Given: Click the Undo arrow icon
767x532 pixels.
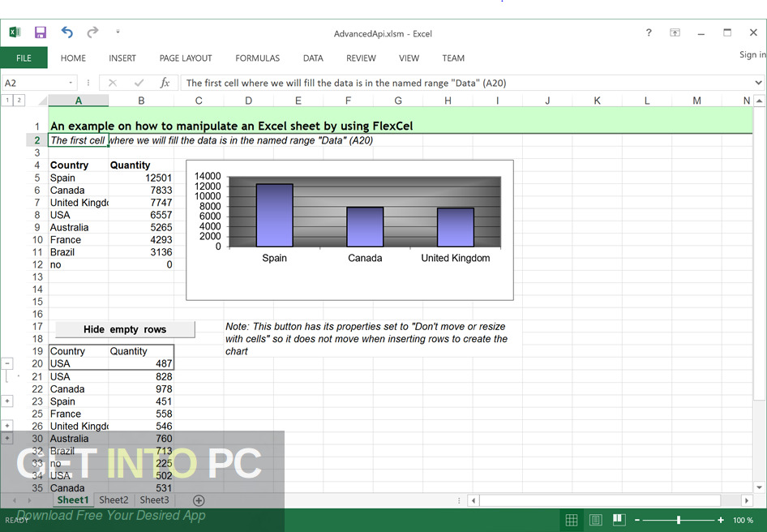Looking at the screenshot, I should [67, 32].
